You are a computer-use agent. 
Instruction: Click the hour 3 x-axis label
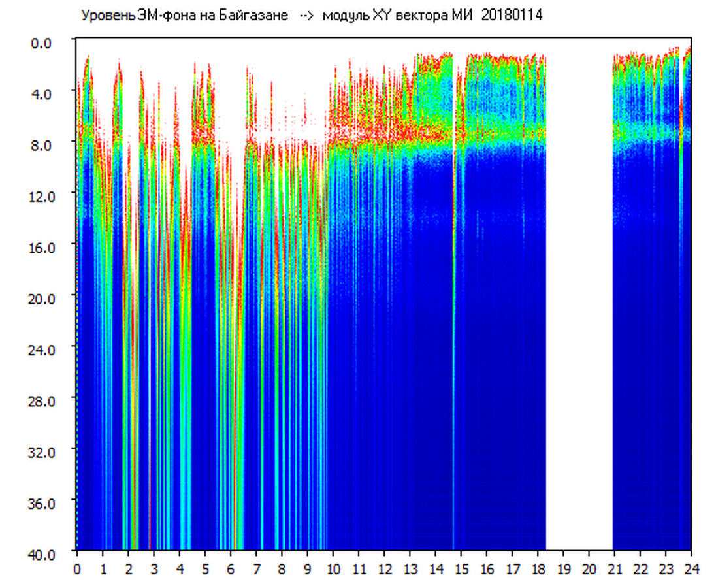154,570
